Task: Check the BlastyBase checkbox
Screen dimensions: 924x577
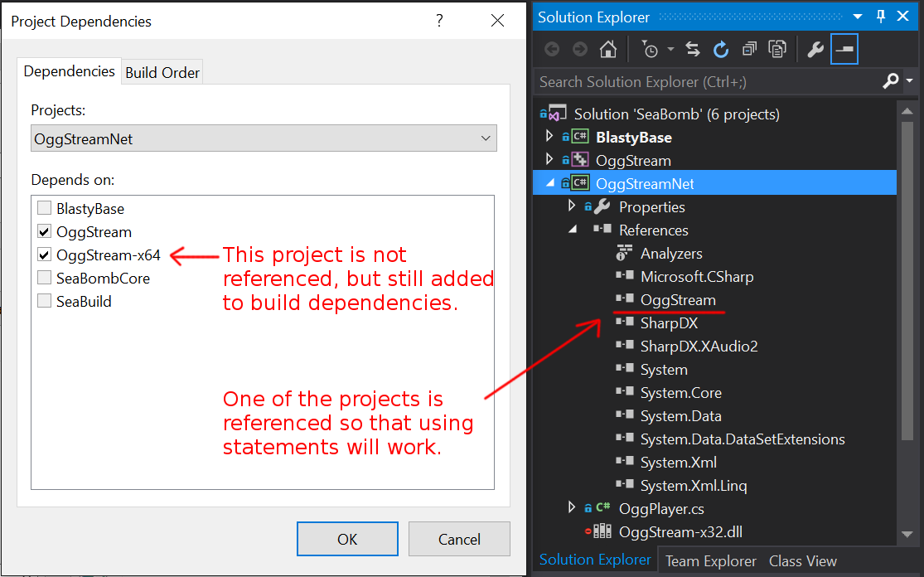Action: coord(44,208)
